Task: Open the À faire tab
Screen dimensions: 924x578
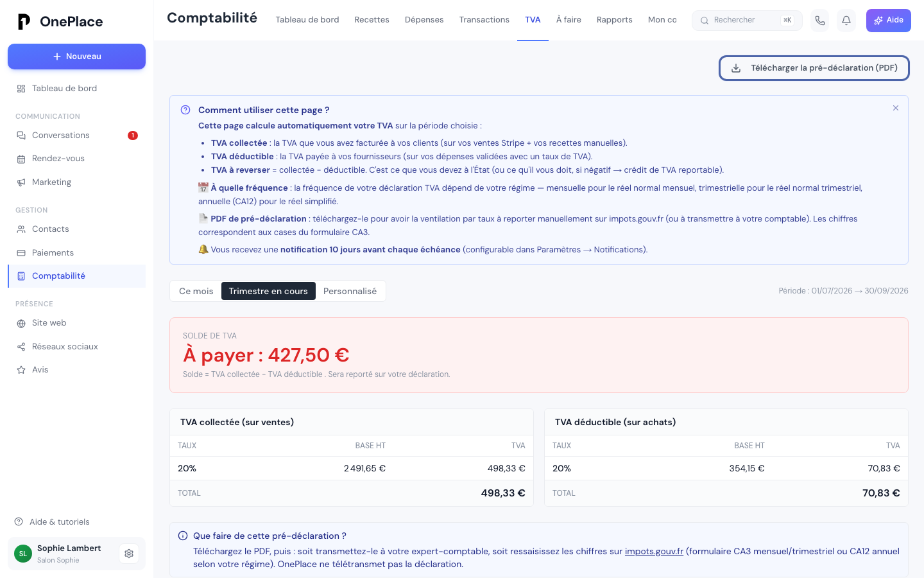Action: [569, 20]
